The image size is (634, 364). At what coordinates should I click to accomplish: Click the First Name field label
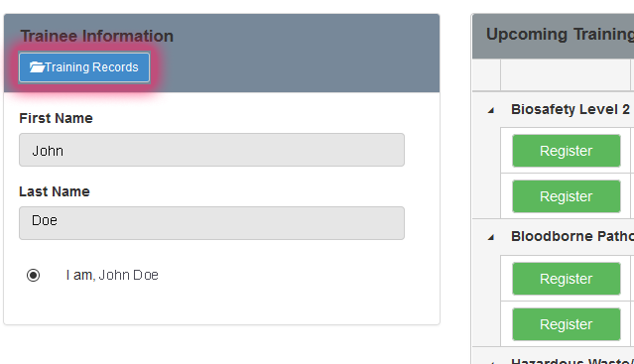[x=56, y=118]
